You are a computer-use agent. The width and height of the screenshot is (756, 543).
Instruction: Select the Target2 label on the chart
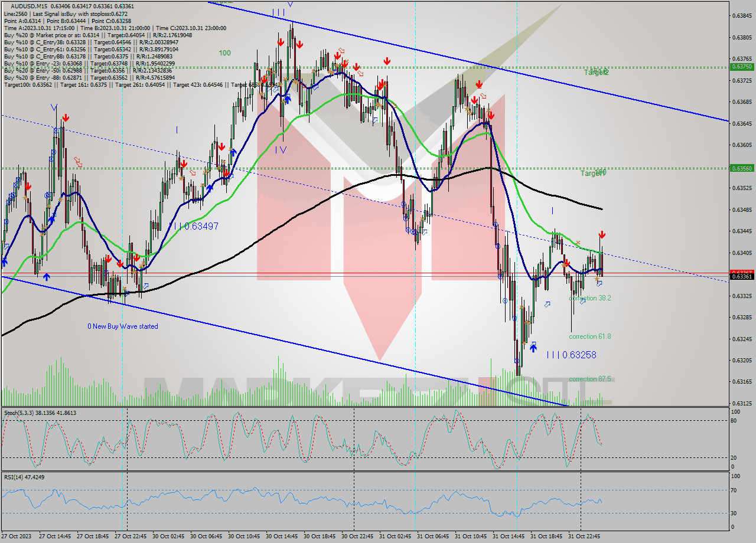[x=596, y=72]
